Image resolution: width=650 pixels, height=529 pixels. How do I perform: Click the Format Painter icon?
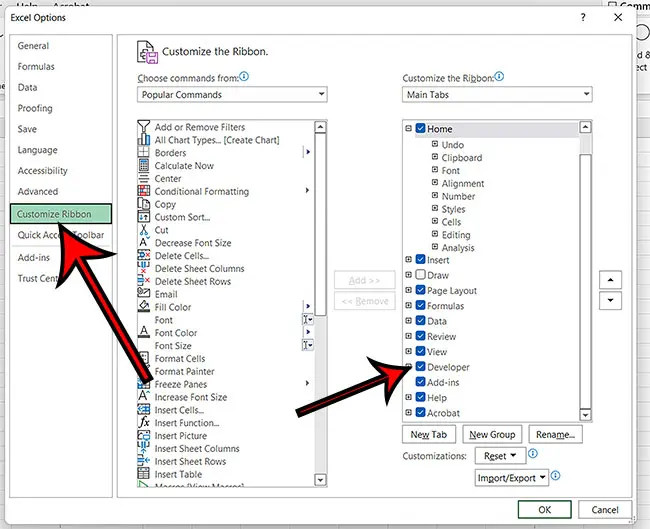point(145,371)
